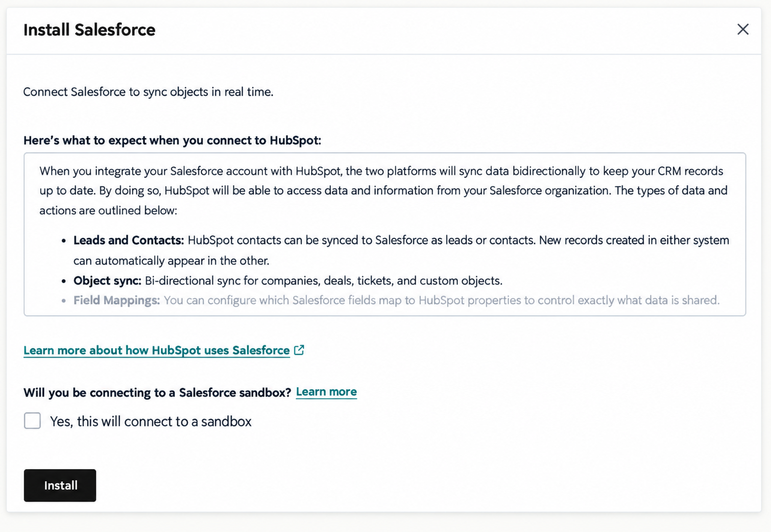Click the "Leads and Contacts:" bullet label
771x532 pixels.
[x=129, y=240]
